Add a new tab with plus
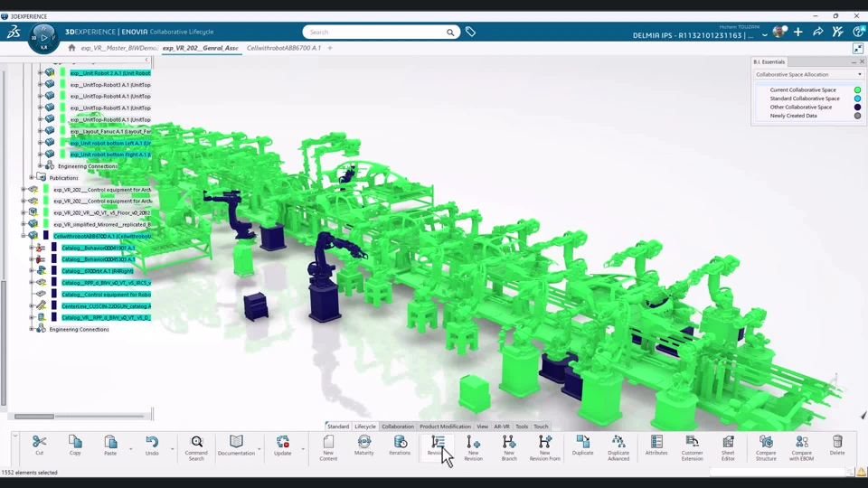Screen dimensions: 868x488 330,48
